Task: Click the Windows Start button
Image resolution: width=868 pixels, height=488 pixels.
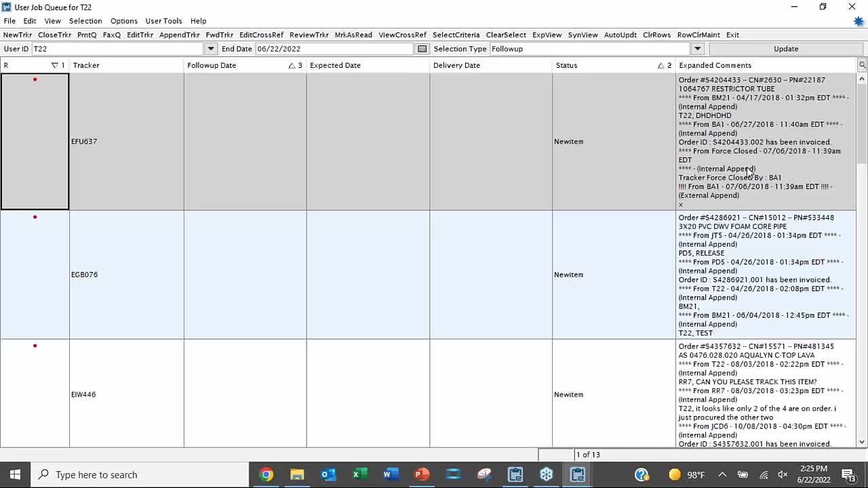Action: tap(15, 474)
